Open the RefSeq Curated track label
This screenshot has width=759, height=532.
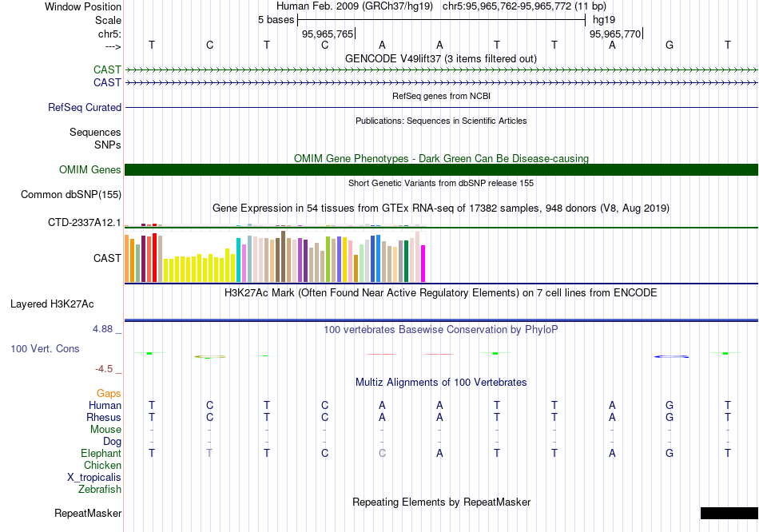pos(84,108)
